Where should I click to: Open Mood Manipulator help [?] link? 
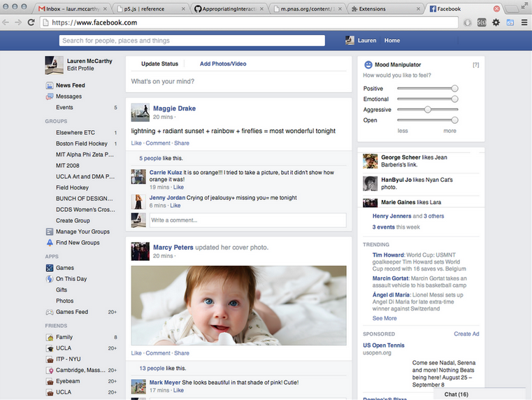click(475, 65)
